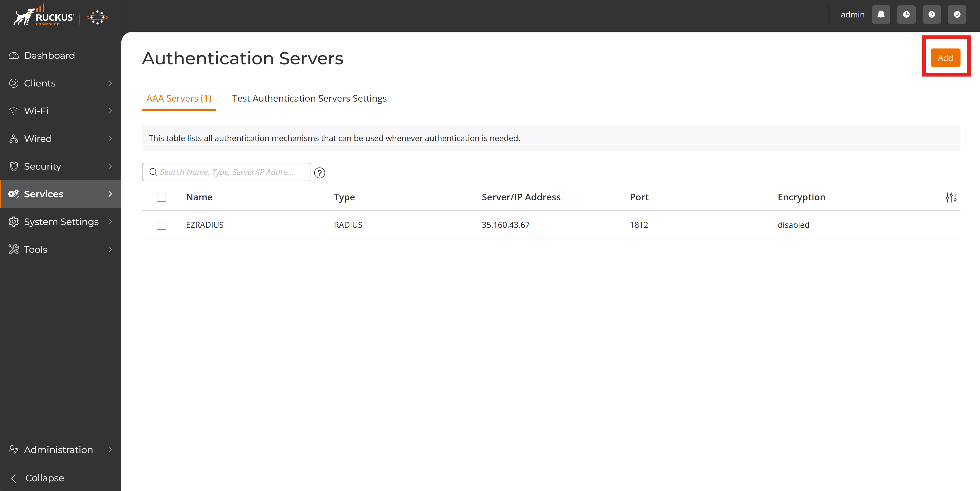
Task: Select the AAA Servers tab
Action: pos(179,98)
